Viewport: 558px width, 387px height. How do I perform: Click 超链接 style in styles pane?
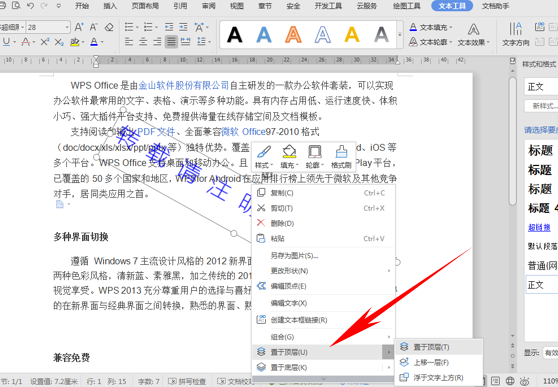539,228
